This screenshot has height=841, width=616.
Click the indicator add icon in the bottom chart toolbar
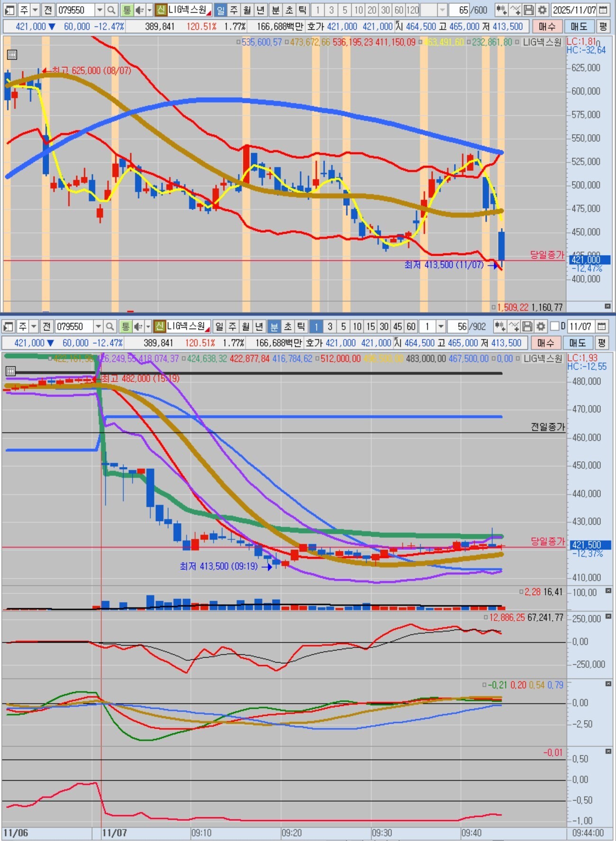499,327
